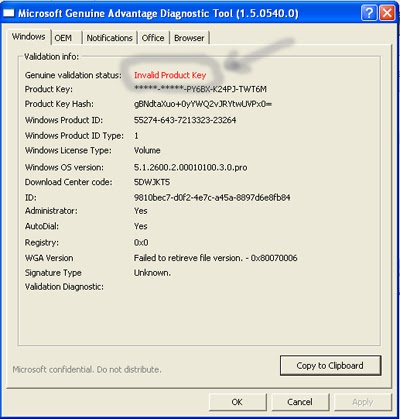Click the Administrator value Yes
The height and width of the screenshot is (419, 400).
coord(141,211)
